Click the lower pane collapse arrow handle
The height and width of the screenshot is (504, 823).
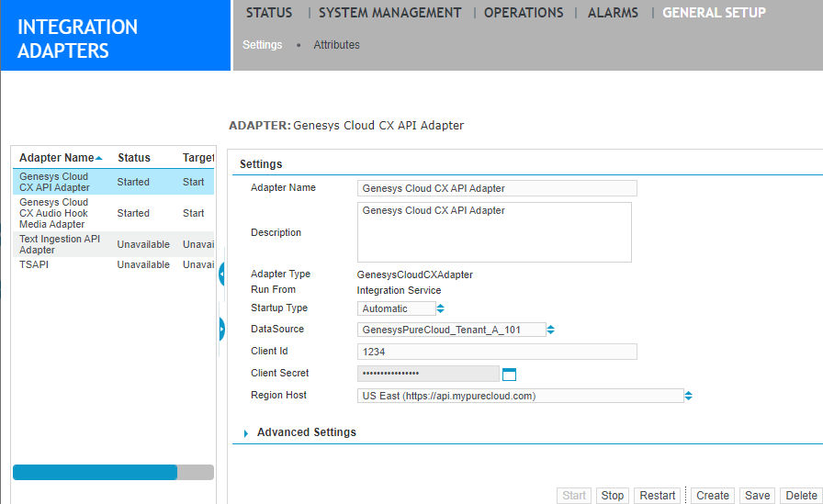[x=222, y=329]
